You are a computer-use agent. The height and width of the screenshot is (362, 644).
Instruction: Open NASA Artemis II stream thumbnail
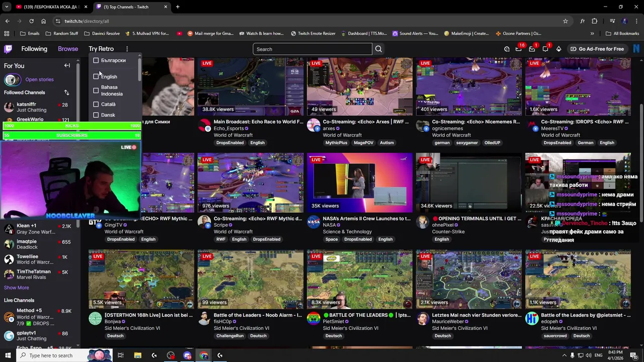click(x=360, y=183)
